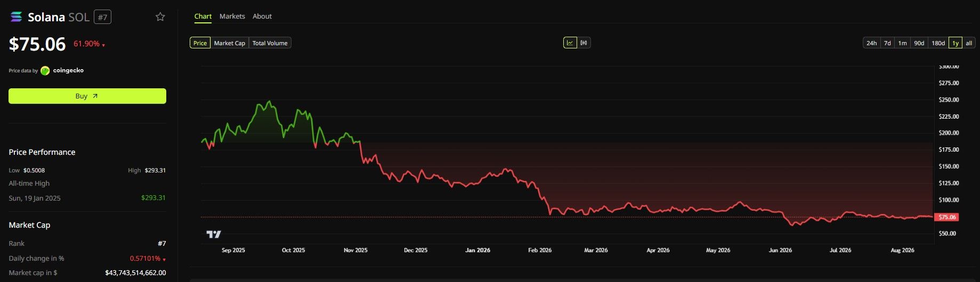Image resolution: width=980 pixels, height=282 pixels.
Task: Open the Chart tab
Action: click(203, 16)
